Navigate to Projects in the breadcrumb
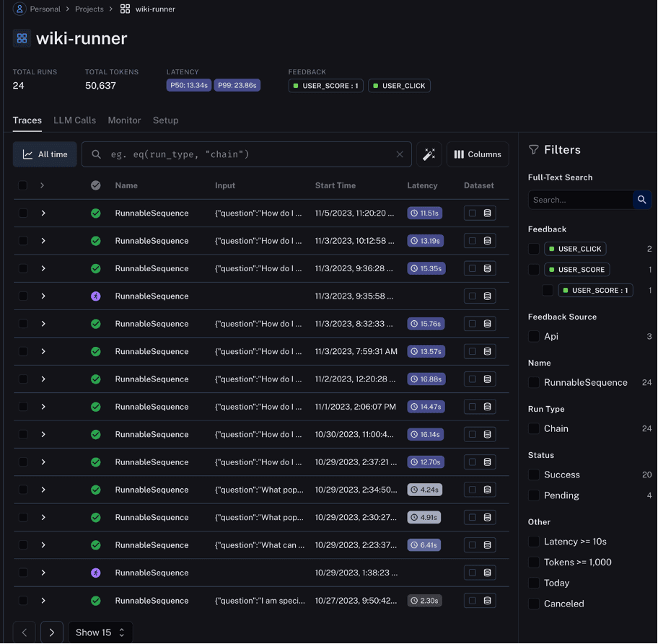This screenshot has height=644, width=658. pyautogui.click(x=89, y=9)
